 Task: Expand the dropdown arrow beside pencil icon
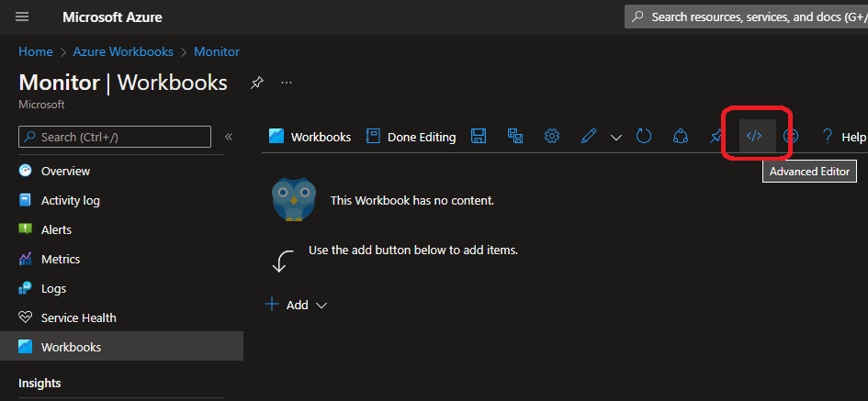click(616, 137)
